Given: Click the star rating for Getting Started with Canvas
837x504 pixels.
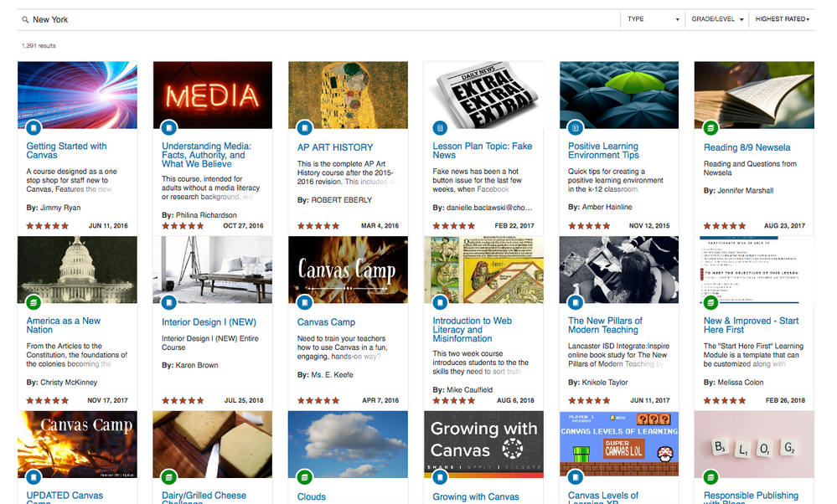Looking at the screenshot, I should 48,225.
